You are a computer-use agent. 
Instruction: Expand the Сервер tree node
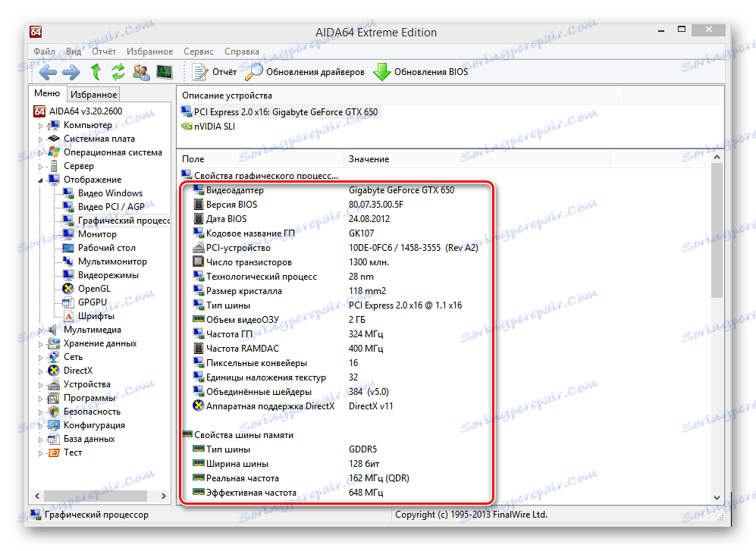(x=41, y=167)
